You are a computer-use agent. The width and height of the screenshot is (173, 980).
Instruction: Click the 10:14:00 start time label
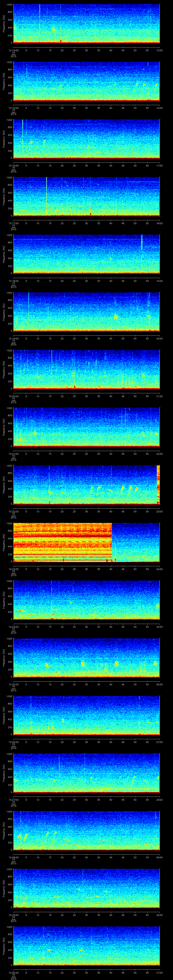13,50
